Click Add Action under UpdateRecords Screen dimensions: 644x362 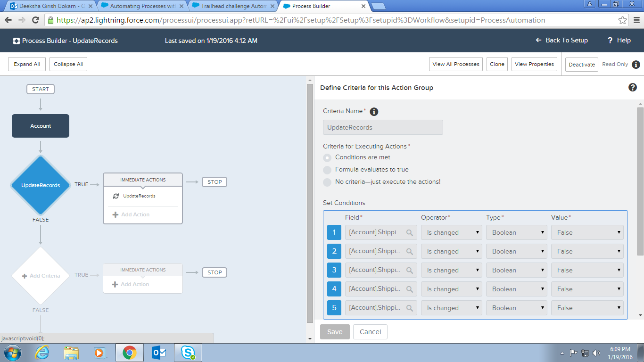pyautogui.click(x=131, y=214)
